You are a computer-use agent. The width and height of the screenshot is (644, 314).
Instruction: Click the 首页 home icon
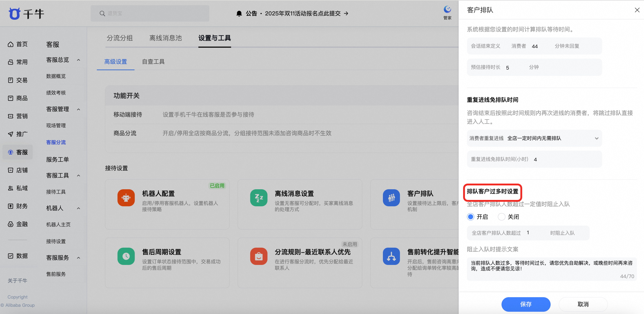click(10, 44)
